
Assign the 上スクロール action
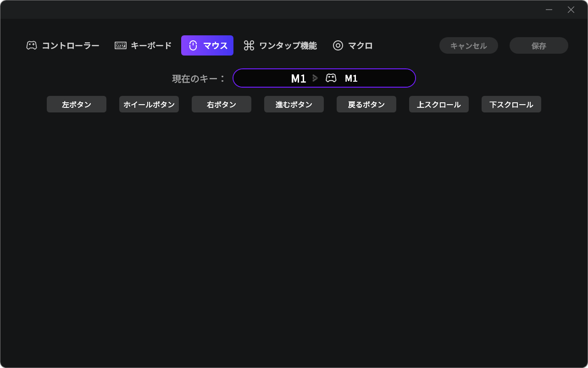439,104
